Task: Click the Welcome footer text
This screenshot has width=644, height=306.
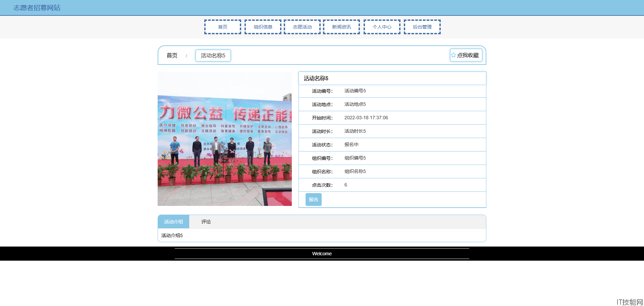Action: click(322, 254)
